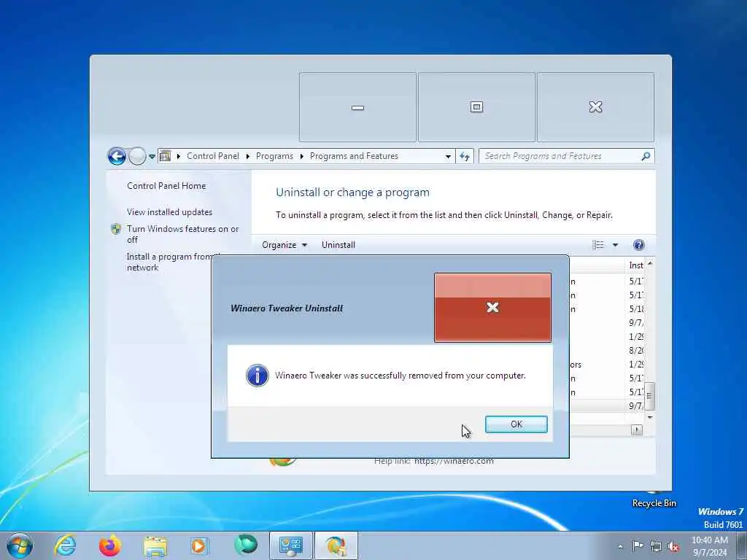Select Programs and Features breadcrumb

pos(354,156)
